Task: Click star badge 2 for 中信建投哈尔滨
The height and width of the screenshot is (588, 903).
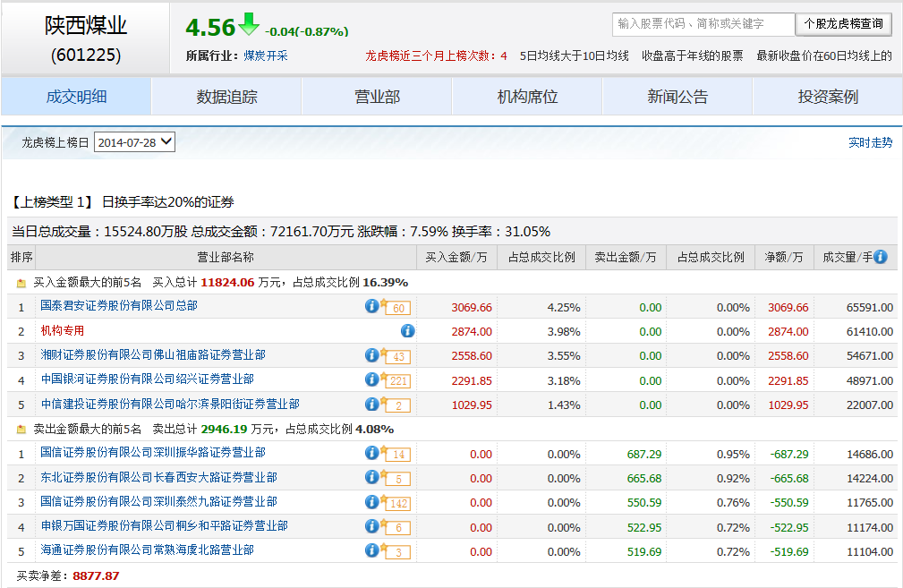Action: point(396,405)
